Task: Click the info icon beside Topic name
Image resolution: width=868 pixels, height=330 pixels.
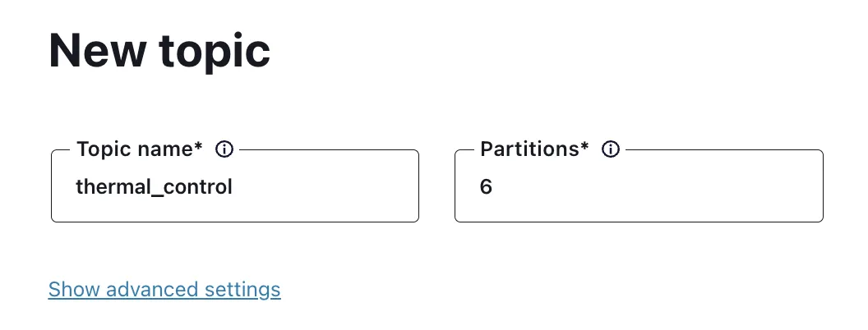Action: pyautogui.click(x=224, y=149)
